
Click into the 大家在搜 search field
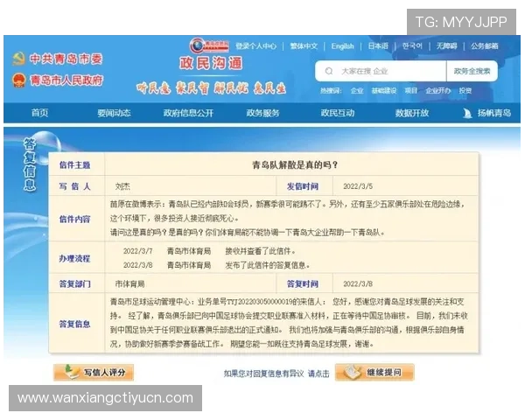(381, 71)
